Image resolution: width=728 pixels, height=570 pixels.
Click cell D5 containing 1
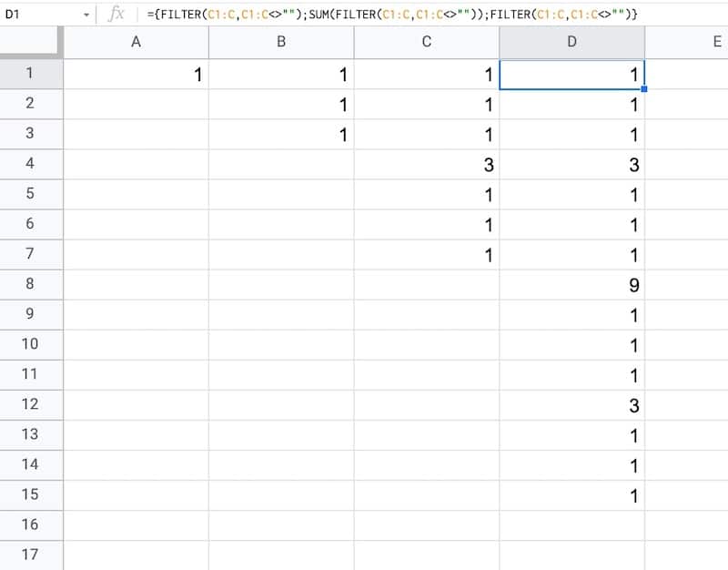point(572,194)
